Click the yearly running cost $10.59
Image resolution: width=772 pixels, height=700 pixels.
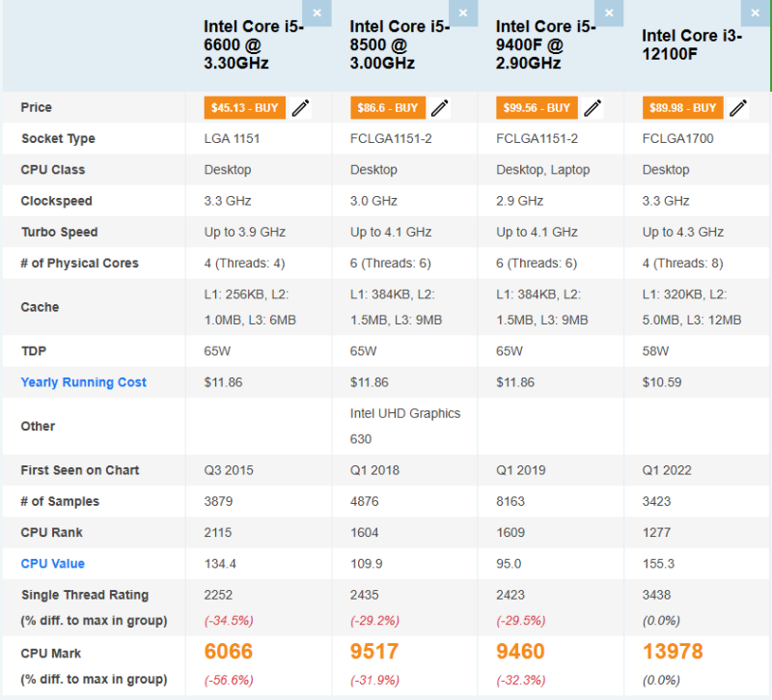662,382
